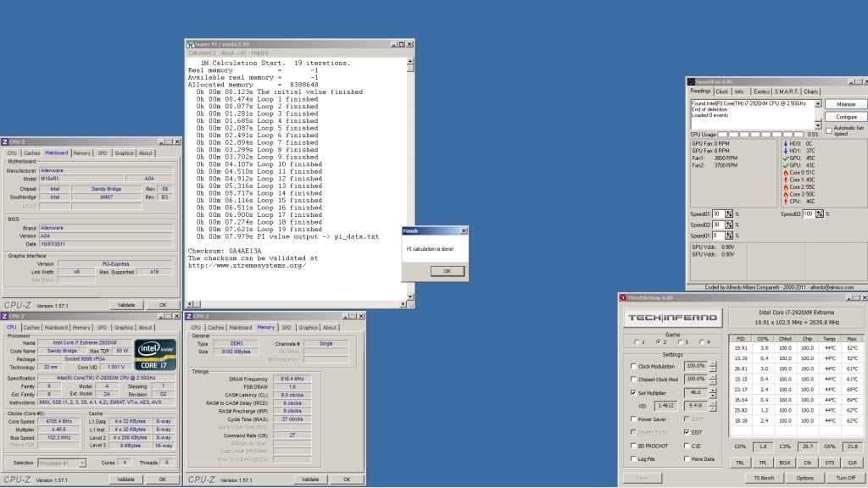Click the Z icon of the Memory CPU-Z window
868x488 pixels.
189,316
